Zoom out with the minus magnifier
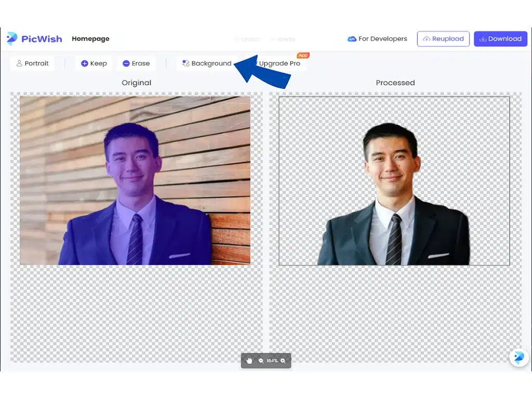This screenshot has width=532, height=399. click(261, 361)
